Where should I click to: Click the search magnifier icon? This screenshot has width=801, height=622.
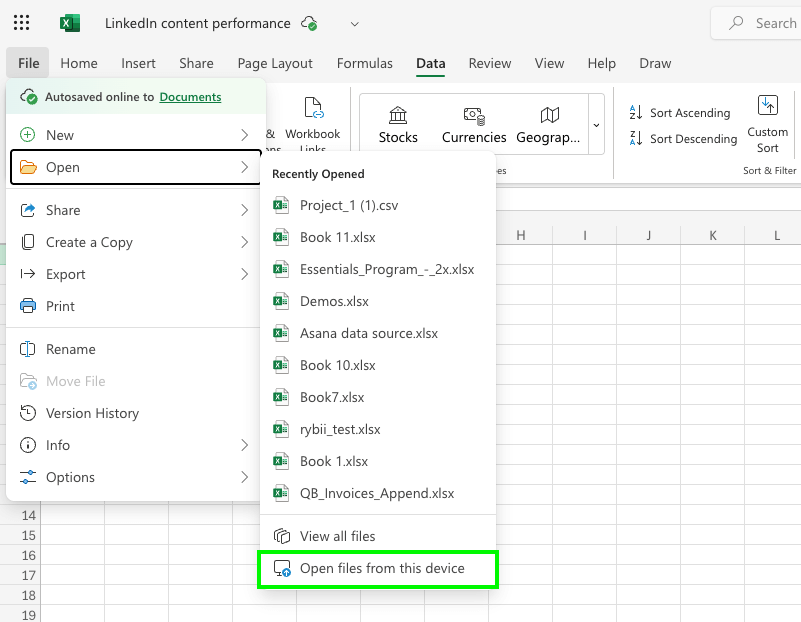(736, 23)
